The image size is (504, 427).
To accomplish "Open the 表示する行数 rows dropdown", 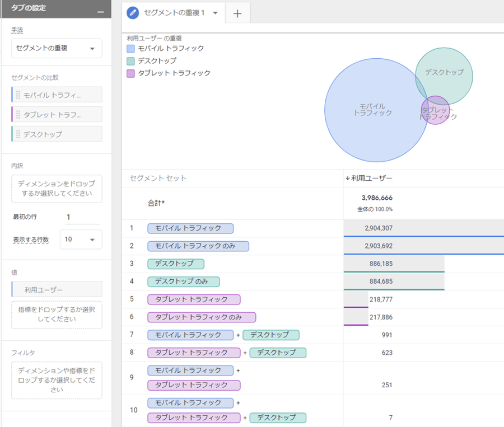I will 81,240.
